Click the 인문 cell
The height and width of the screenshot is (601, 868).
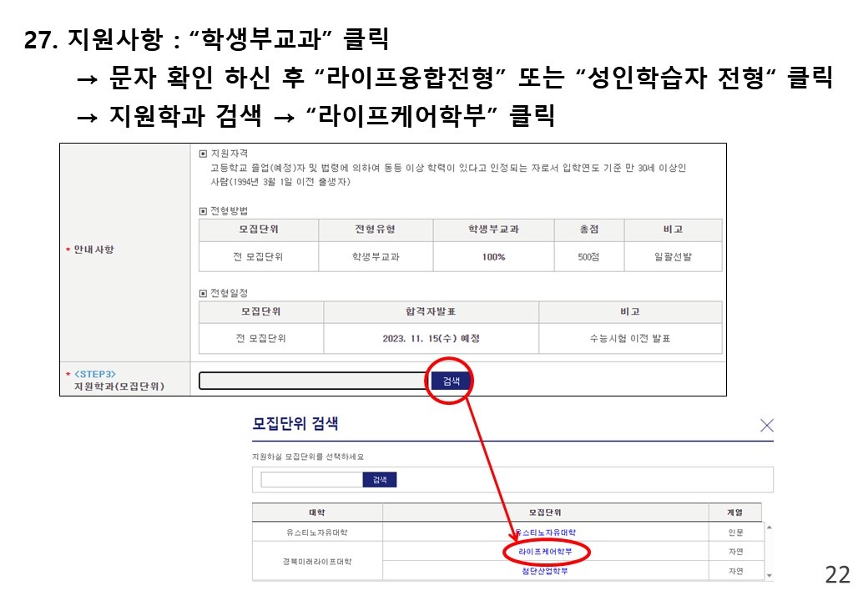tap(735, 533)
